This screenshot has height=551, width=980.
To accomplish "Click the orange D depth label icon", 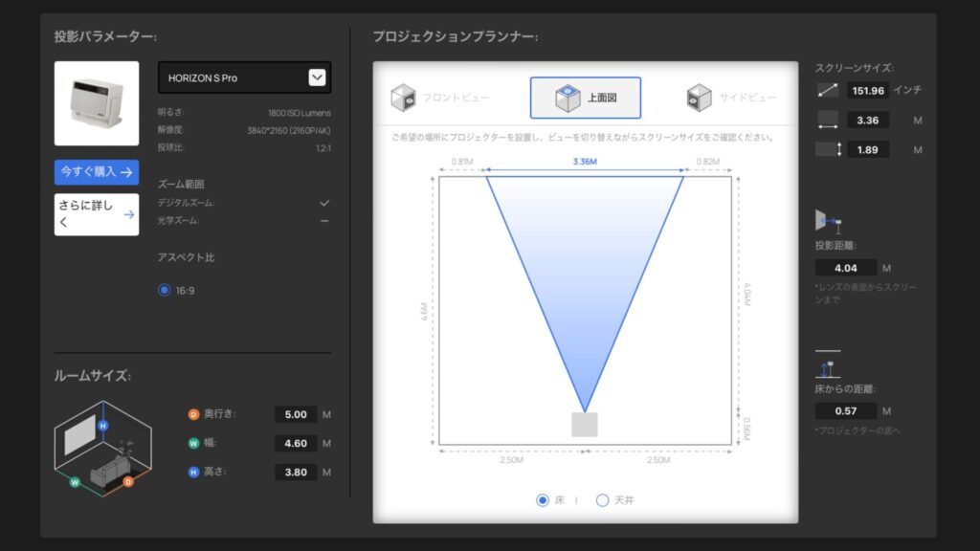I will point(193,414).
